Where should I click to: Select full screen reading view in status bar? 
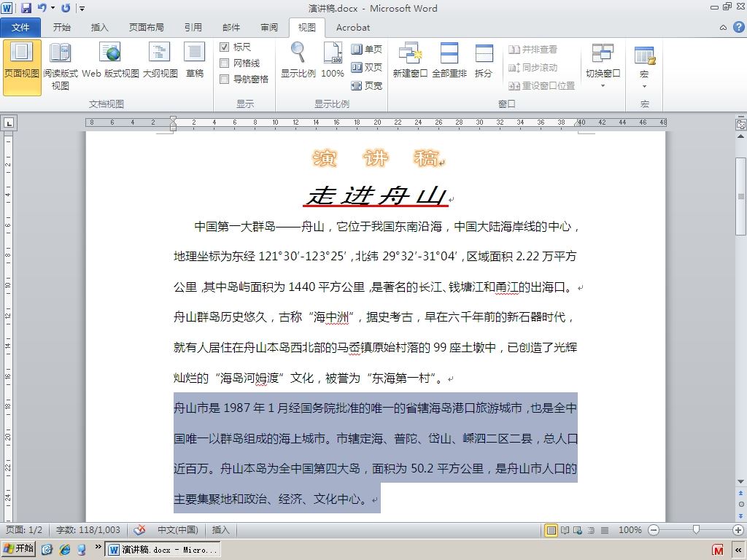[565, 530]
